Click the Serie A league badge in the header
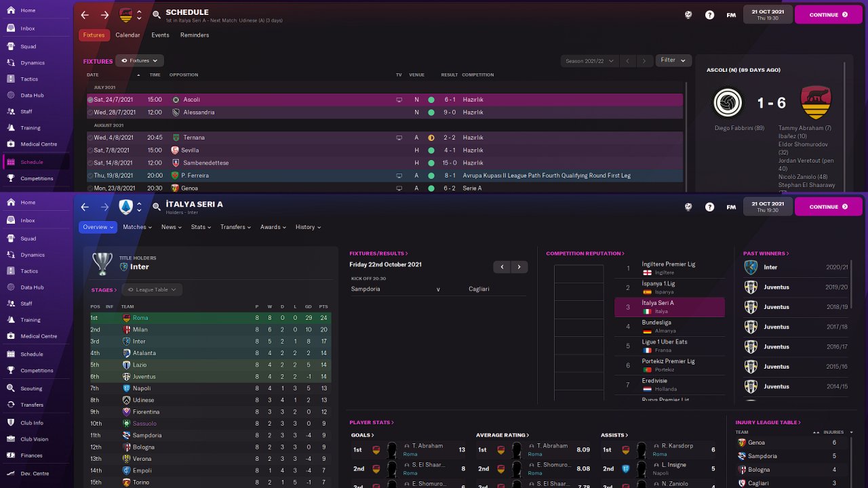Screen dimensions: 868x488 point(126,207)
